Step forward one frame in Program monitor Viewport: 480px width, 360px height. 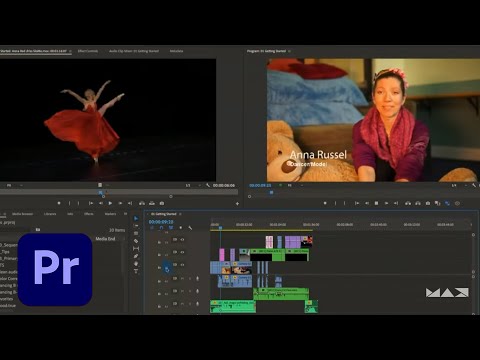tap(386, 203)
